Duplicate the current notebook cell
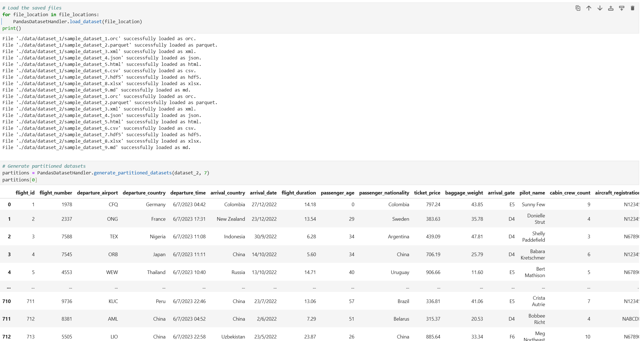 tap(577, 8)
